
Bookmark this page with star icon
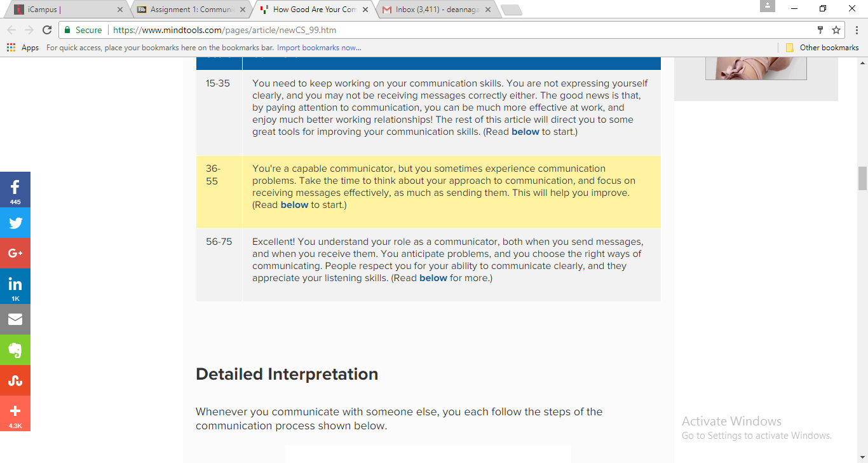click(836, 30)
